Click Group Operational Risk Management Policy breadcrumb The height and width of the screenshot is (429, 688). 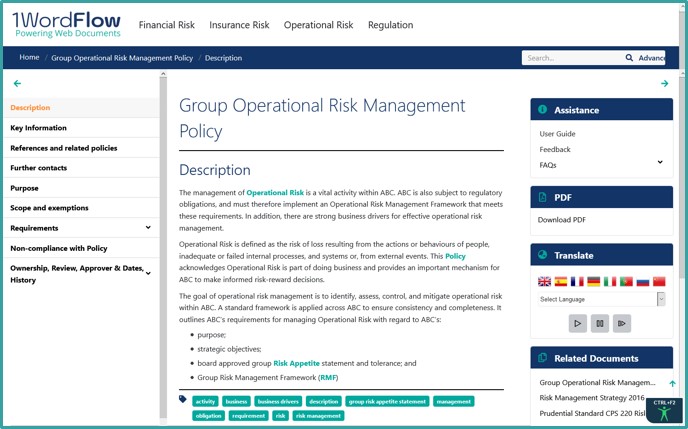122,58
